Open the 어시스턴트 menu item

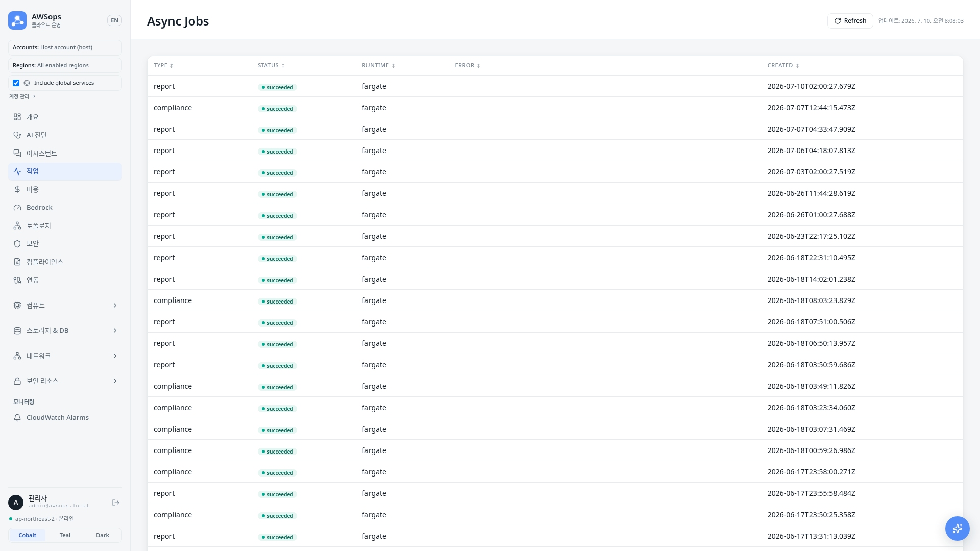pos(65,153)
